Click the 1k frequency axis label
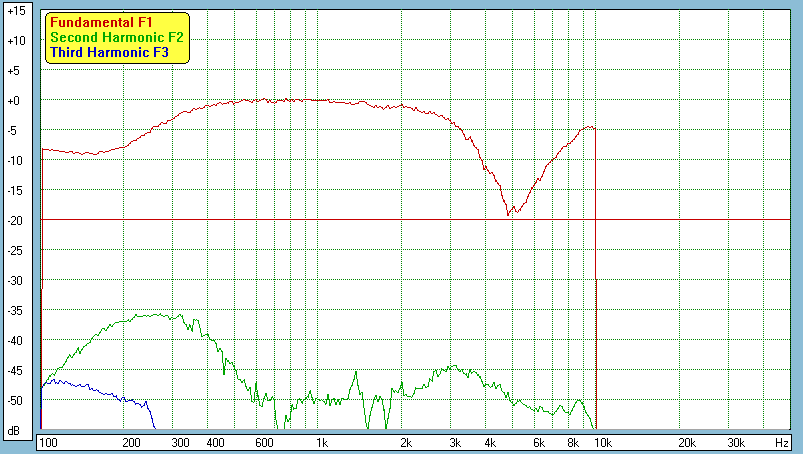This screenshot has height=454, width=803. pos(321,442)
